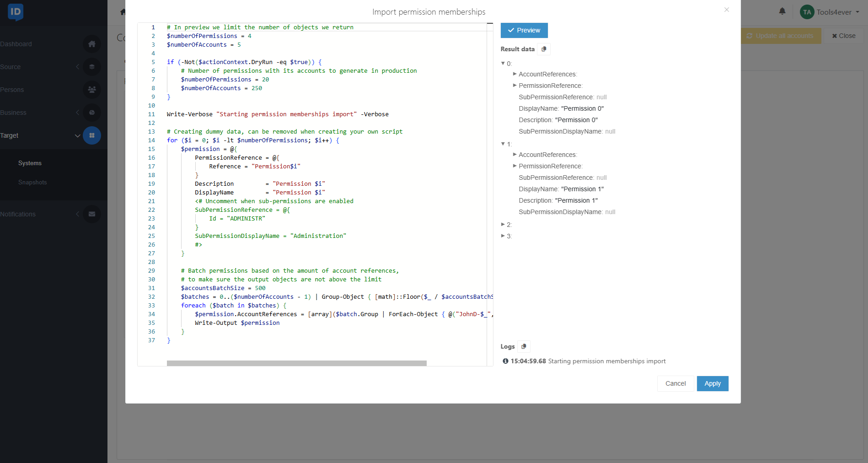Viewport: 868px width, 463px height.
Task: Expand AccountReferences under item 1
Action: coord(515,155)
